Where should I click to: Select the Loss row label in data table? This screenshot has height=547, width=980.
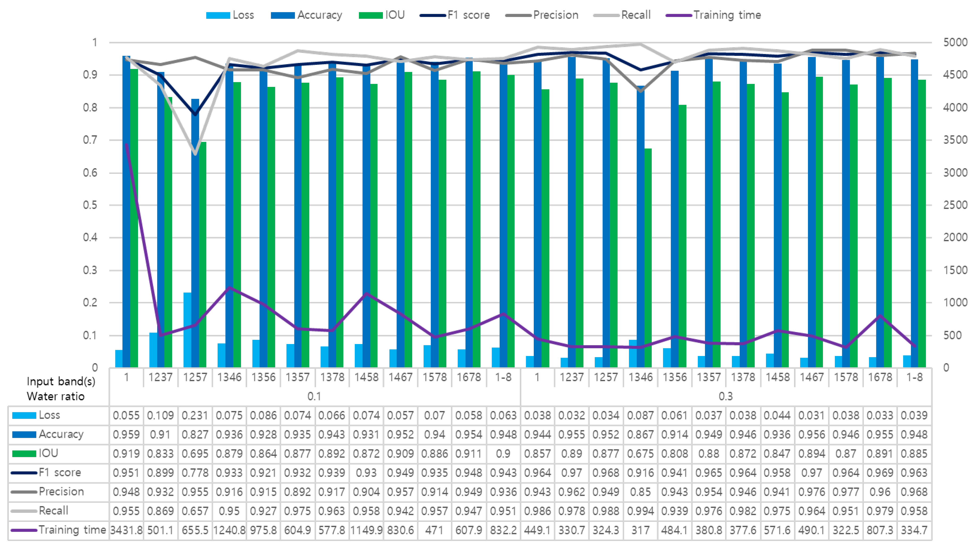[49, 415]
